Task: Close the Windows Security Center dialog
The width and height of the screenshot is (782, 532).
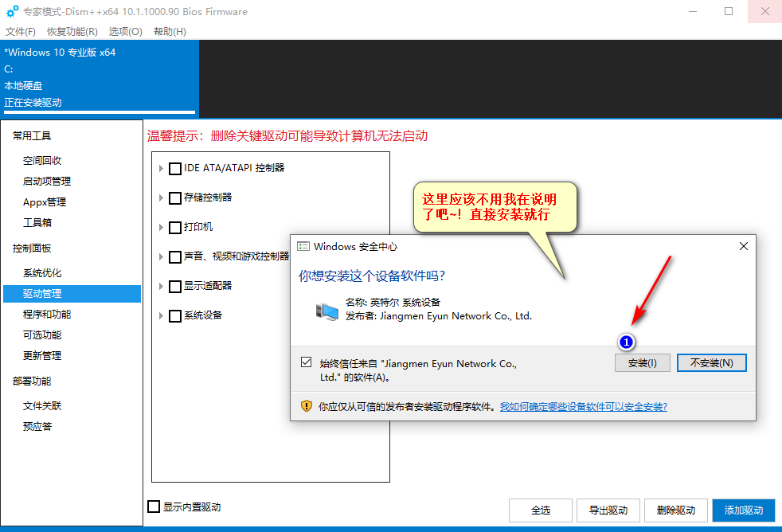Action: point(744,247)
